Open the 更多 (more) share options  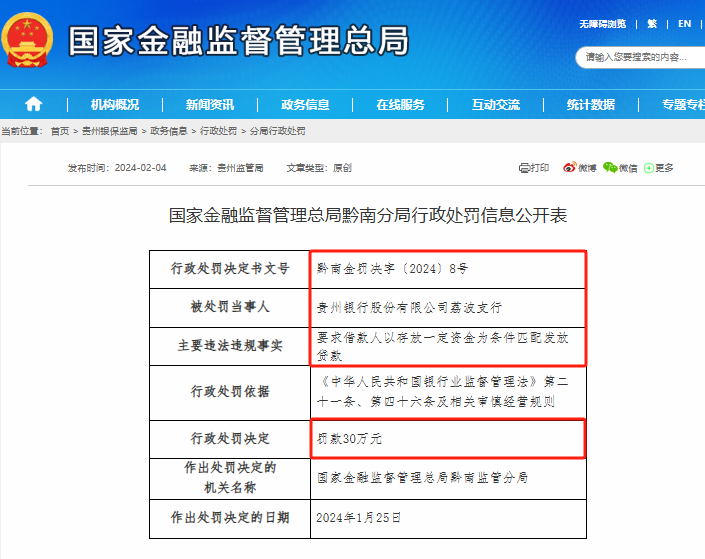coord(659,168)
